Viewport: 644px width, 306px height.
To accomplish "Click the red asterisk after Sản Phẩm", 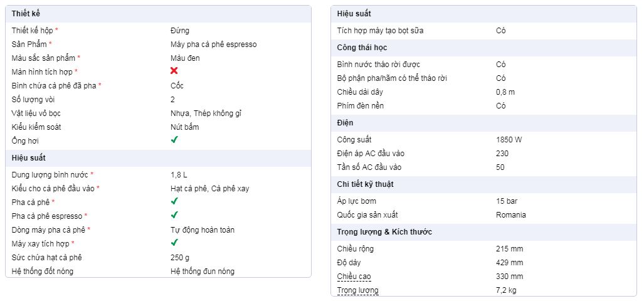I will 50,43.
